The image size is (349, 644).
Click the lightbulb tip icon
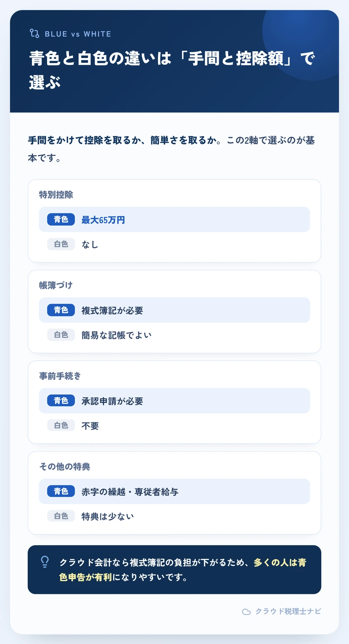[44, 562]
